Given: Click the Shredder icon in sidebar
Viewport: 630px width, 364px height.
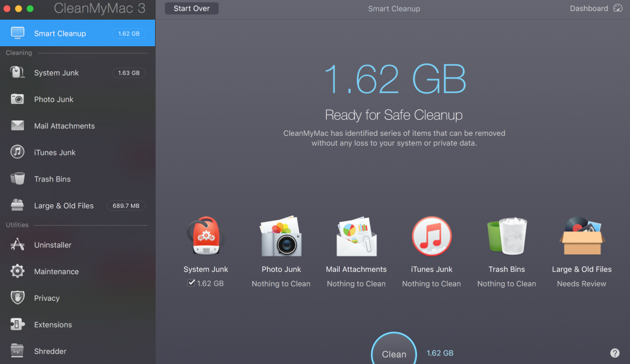Looking at the screenshot, I should 17,350.
